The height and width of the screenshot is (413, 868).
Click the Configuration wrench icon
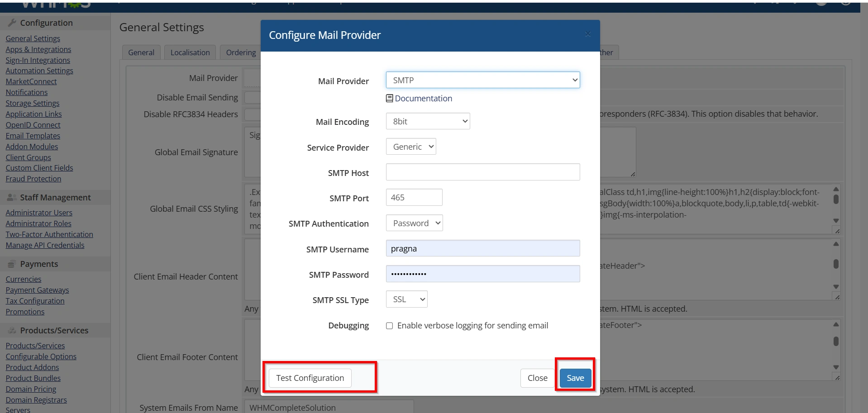12,23
